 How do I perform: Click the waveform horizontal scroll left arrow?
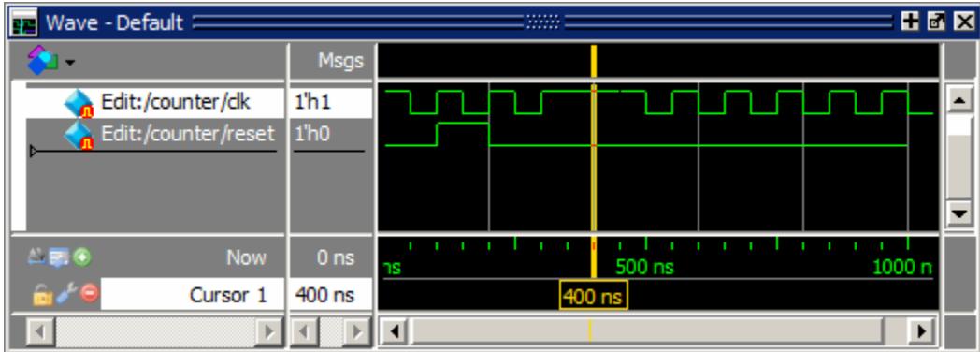(x=394, y=330)
